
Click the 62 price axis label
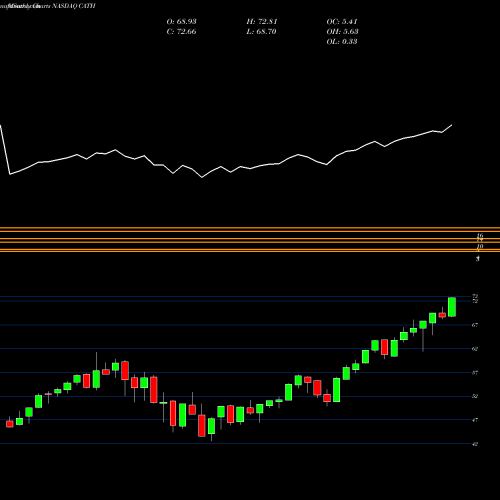click(475, 349)
